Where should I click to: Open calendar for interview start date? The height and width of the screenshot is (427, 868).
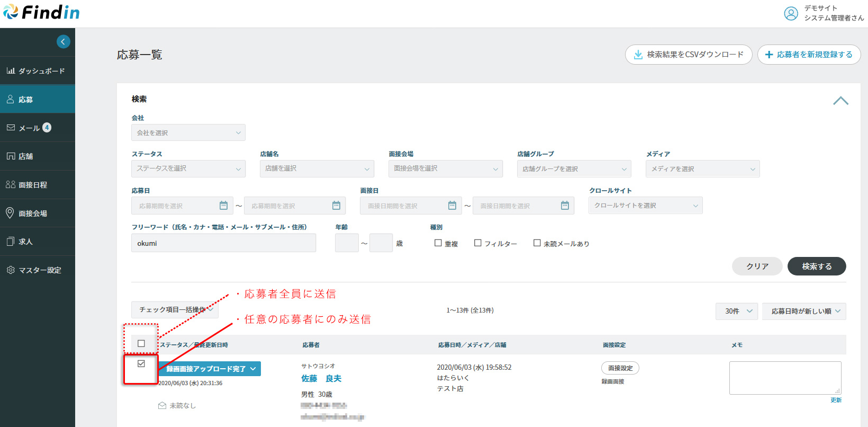pos(452,206)
